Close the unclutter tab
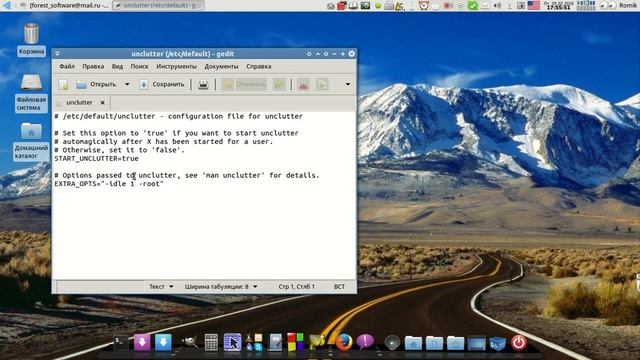640x360 pixels. [102, 103]
